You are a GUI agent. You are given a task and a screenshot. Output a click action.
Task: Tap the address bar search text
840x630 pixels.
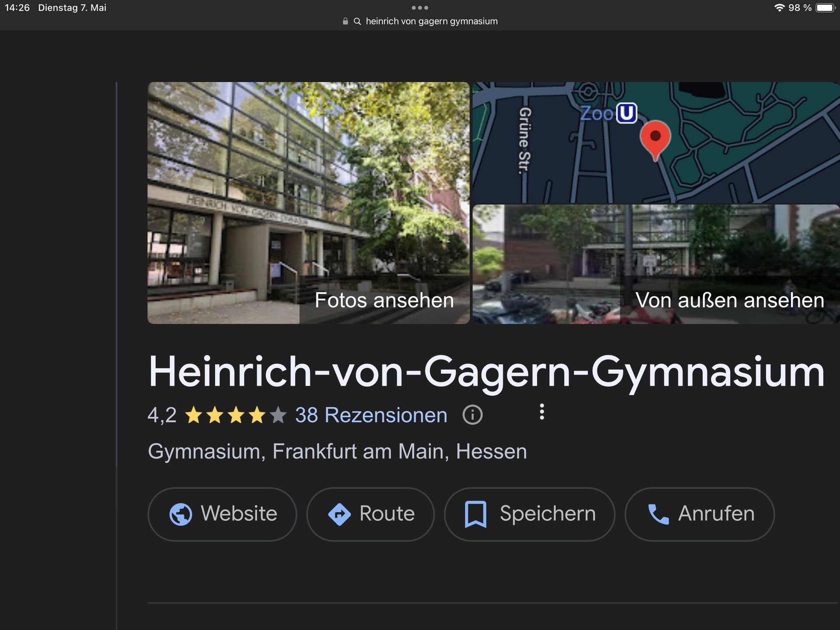coord(431,21)
